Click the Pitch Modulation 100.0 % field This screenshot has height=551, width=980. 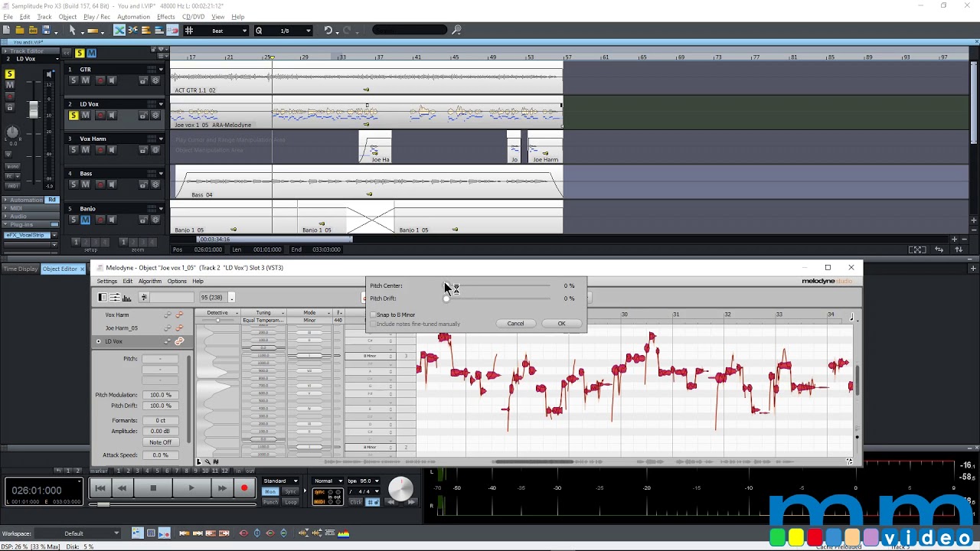coord(160,395)
